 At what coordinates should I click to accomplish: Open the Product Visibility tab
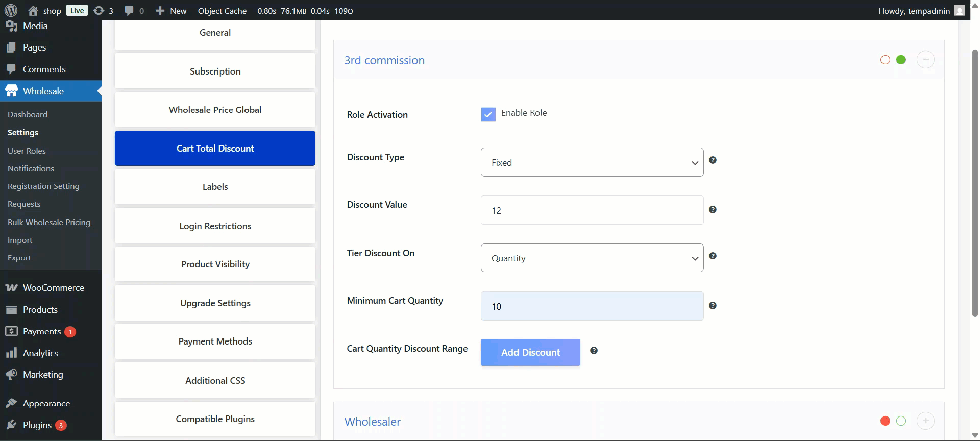coord(215,264)
